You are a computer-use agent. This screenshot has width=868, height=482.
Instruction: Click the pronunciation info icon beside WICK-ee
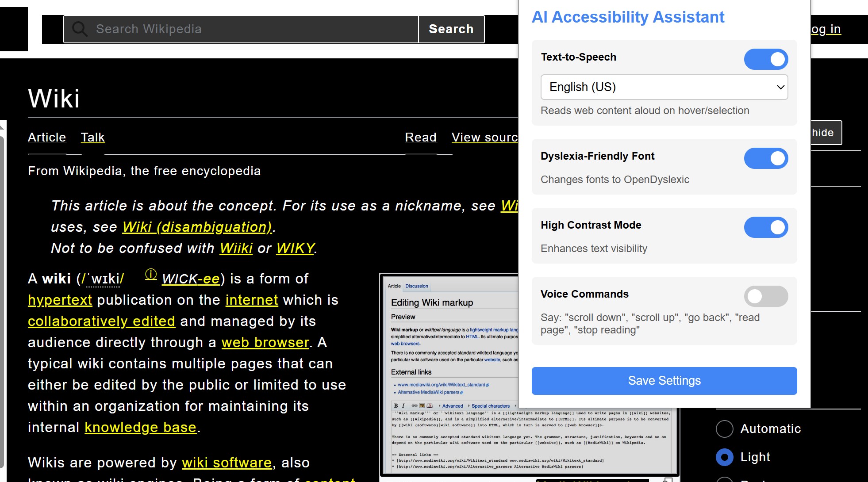coord(151,275)
